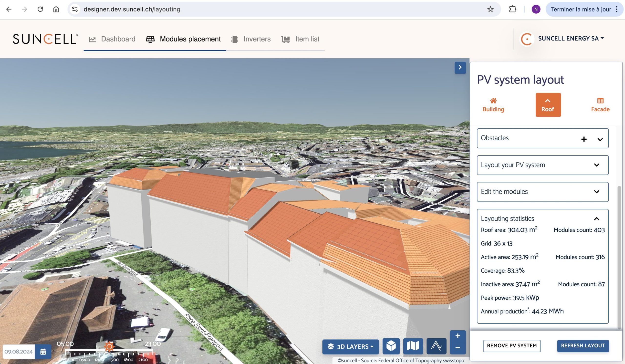Image resolution: width=625 pixels, height=364 pixels.
Task: Click the plus icon to add obstacle
Action: pos(584,139)
